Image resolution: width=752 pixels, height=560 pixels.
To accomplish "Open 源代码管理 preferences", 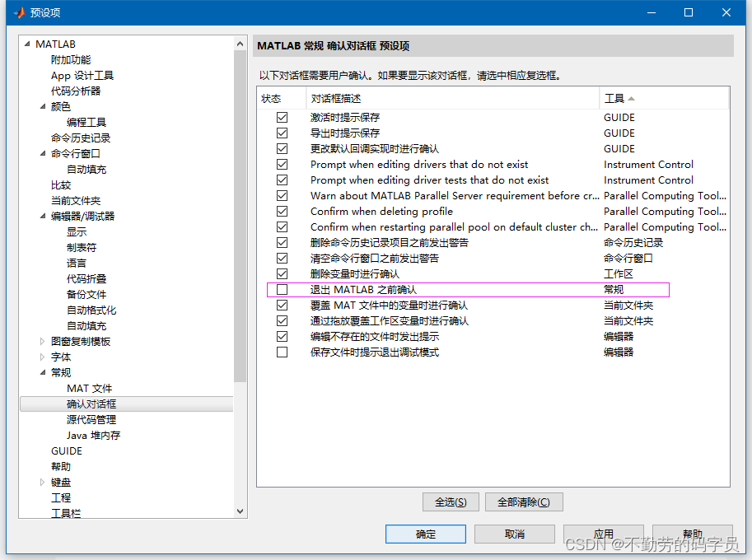I will [91, 419].
